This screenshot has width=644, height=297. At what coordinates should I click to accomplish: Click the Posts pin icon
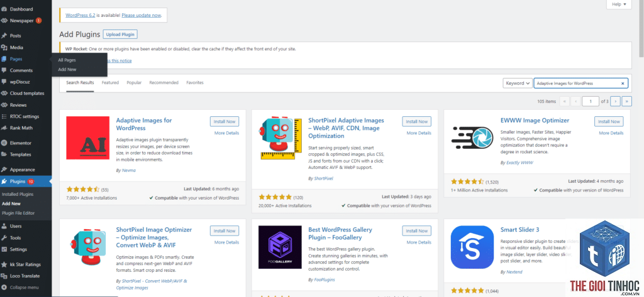point(4,36)
